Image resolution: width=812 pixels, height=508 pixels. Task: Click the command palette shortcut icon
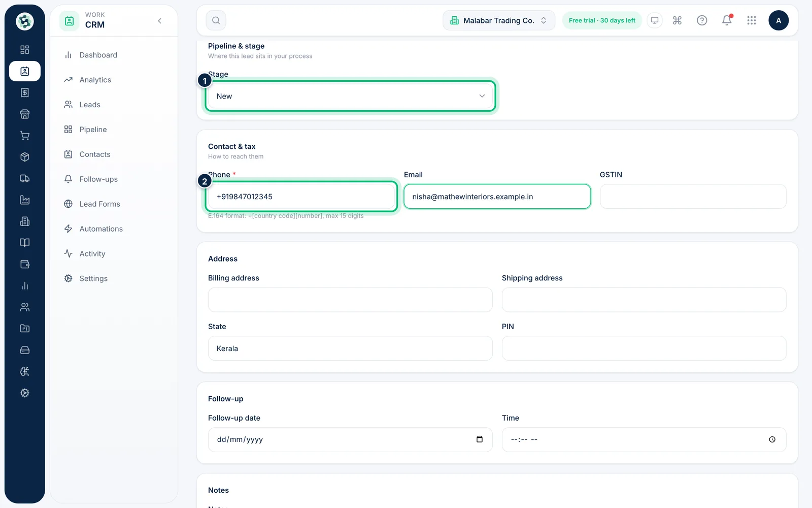[677, 20]
